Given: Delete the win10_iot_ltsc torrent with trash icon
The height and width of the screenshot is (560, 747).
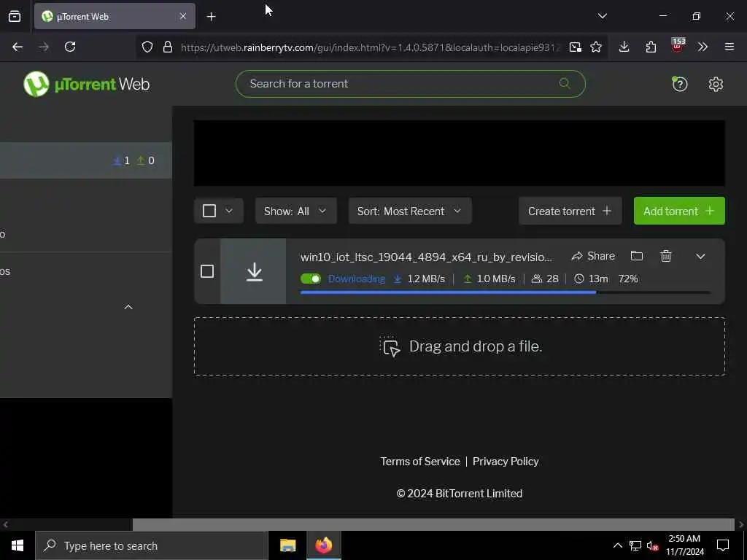Looking at the screenshot, I should pyautogui.click(x=666, y=256).
